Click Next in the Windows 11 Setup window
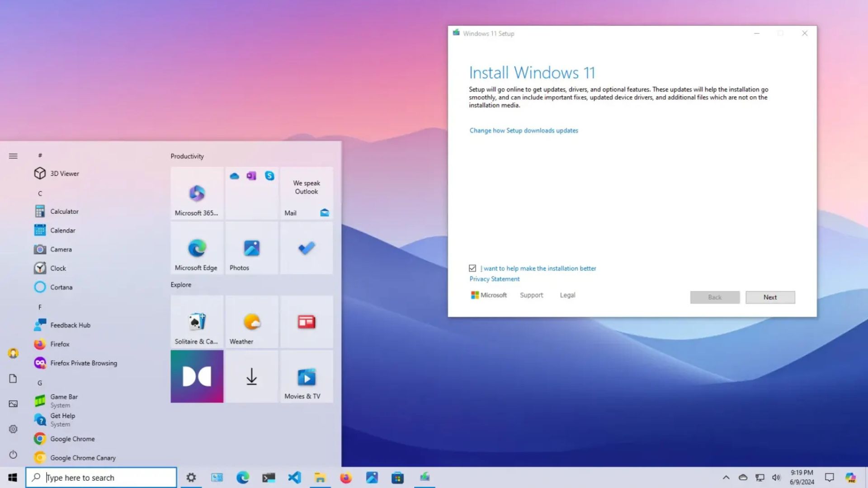The width and height of the screenshot is (868, 488). [770, 297]
